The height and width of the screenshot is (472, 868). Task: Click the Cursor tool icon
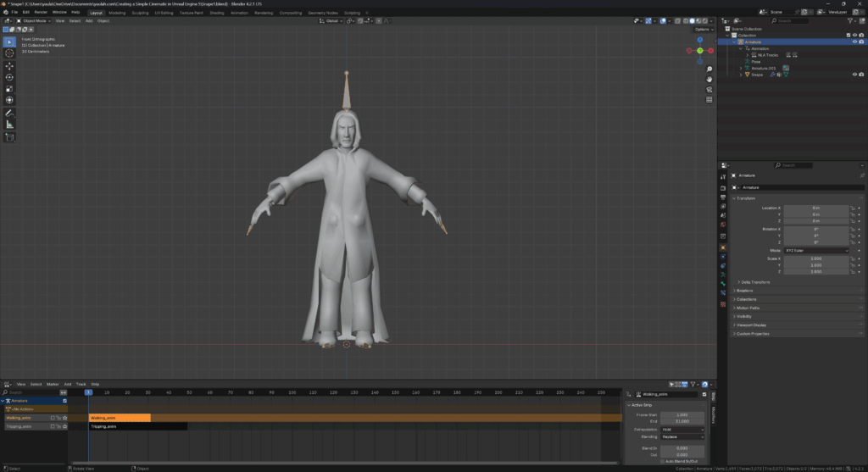(9, 53)
